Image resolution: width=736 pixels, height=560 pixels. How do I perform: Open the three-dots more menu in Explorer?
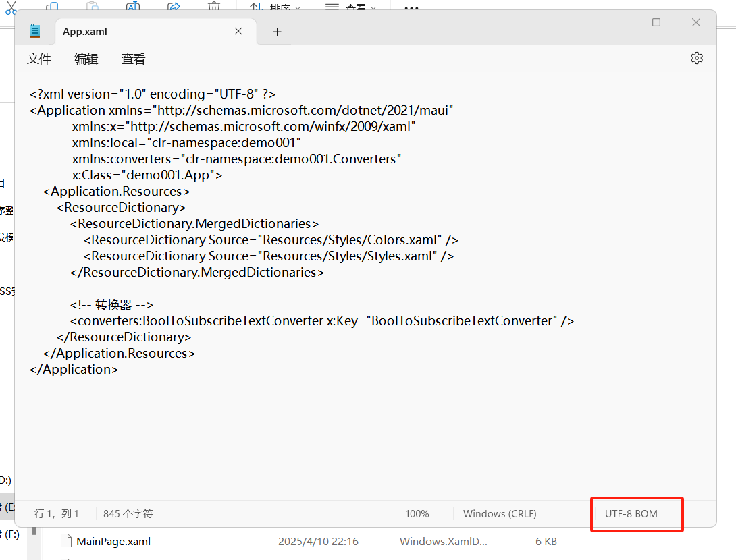(411, 8)
